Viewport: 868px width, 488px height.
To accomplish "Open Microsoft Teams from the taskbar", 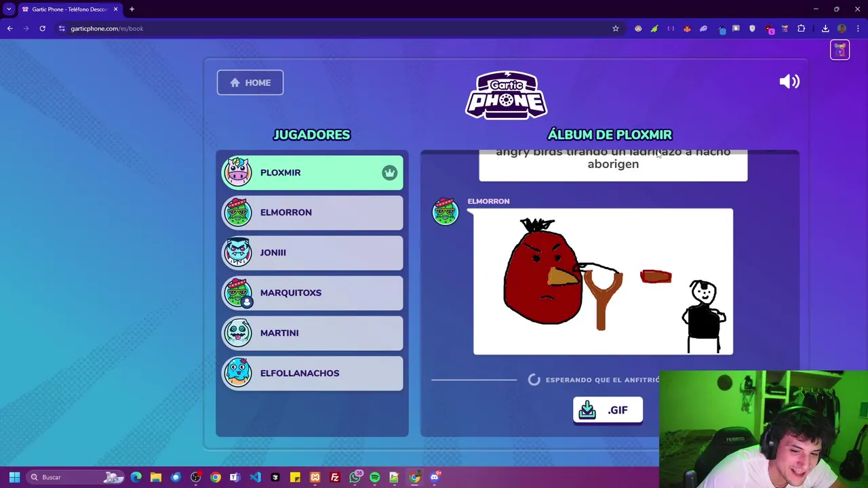I will [235, 477].
